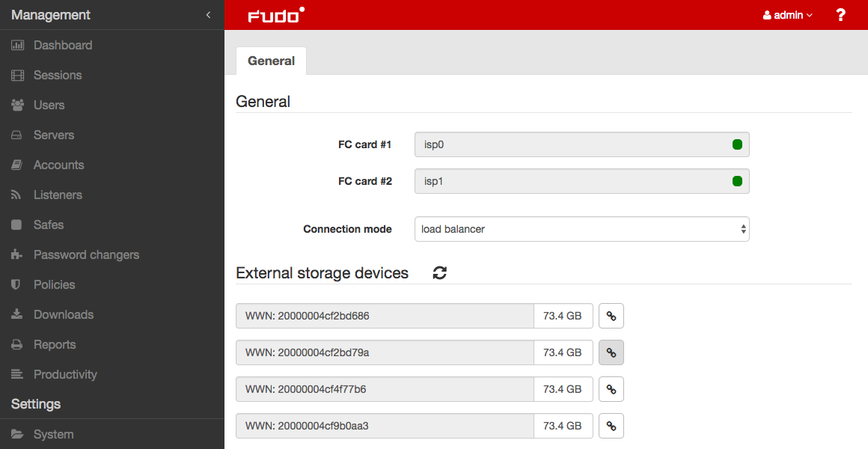
Task: Click FC card #1 green status indicator
Action: (x=737, y=144)
